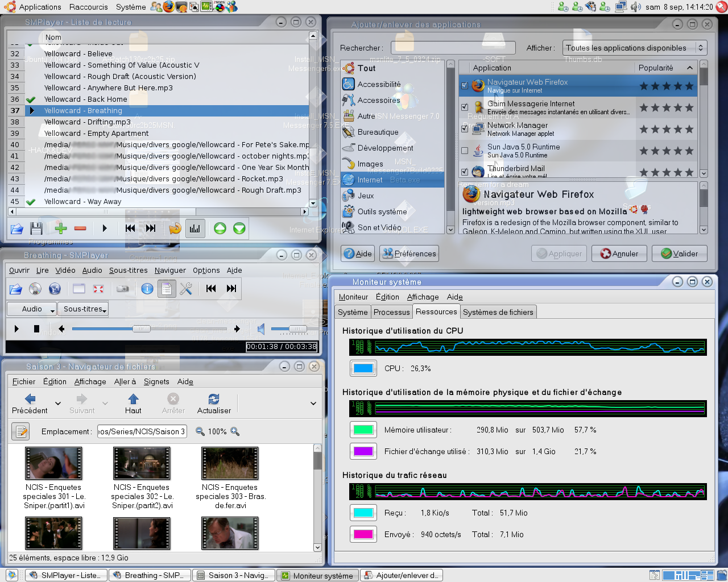This screenshot has width=728, height=582.
Task: Uncheck the Gaim Messagerie Internet checkbox
Action: [x=465, y=107]
